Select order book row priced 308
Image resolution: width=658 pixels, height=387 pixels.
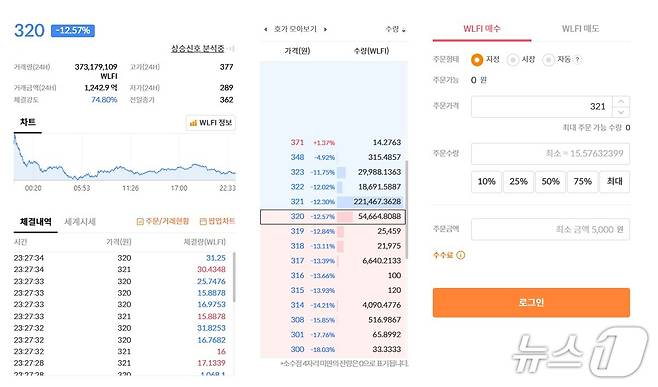334,320
